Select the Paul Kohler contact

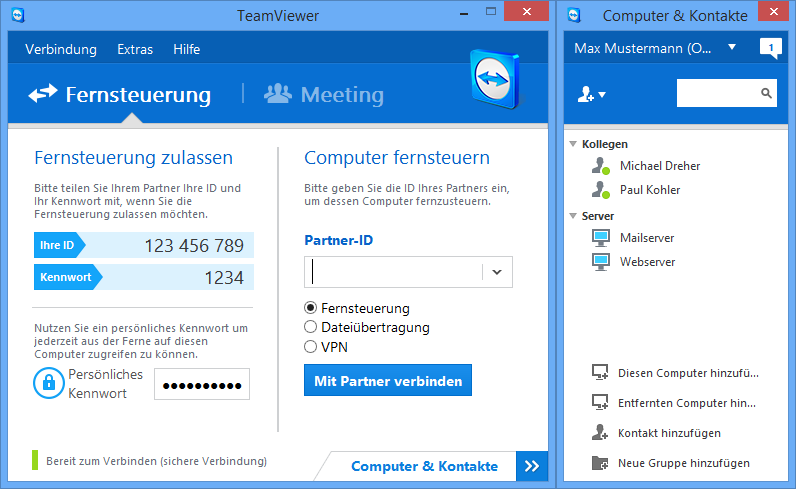[650, 189]
